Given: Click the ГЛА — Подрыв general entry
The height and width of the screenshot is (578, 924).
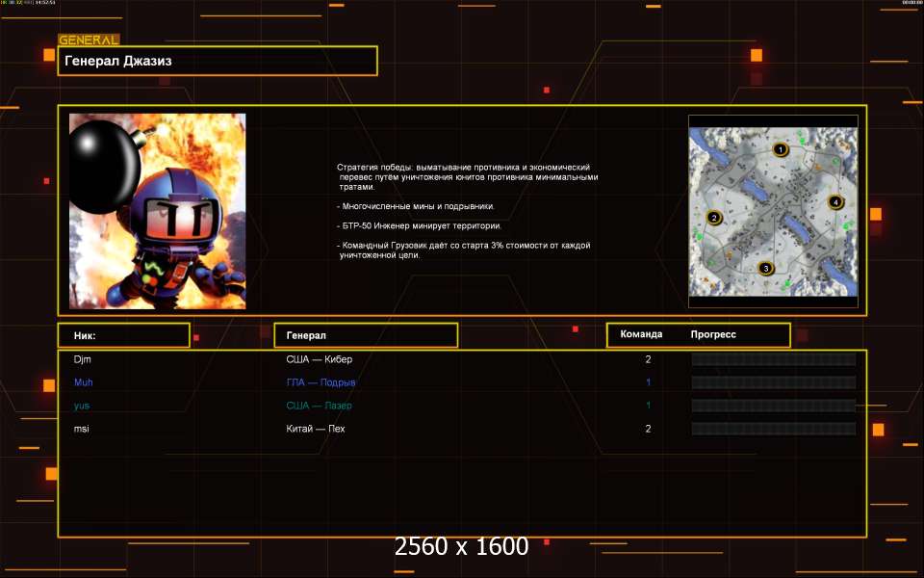Looking at the screenshot, I should click(x=321, y=382).
